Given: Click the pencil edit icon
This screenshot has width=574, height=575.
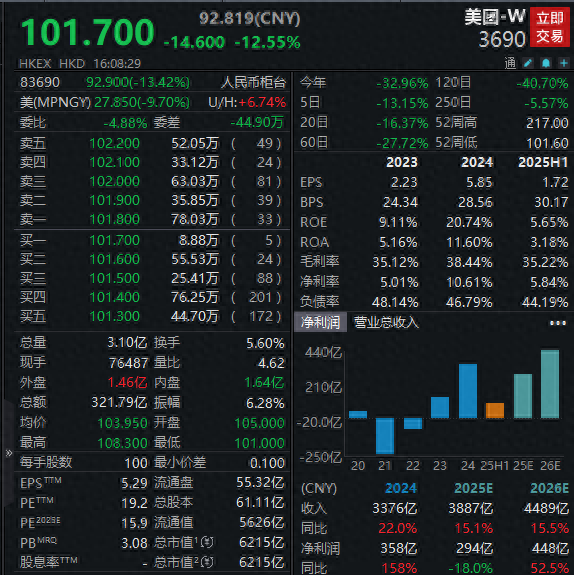Looking at the screenshot, I should [528, 63].
